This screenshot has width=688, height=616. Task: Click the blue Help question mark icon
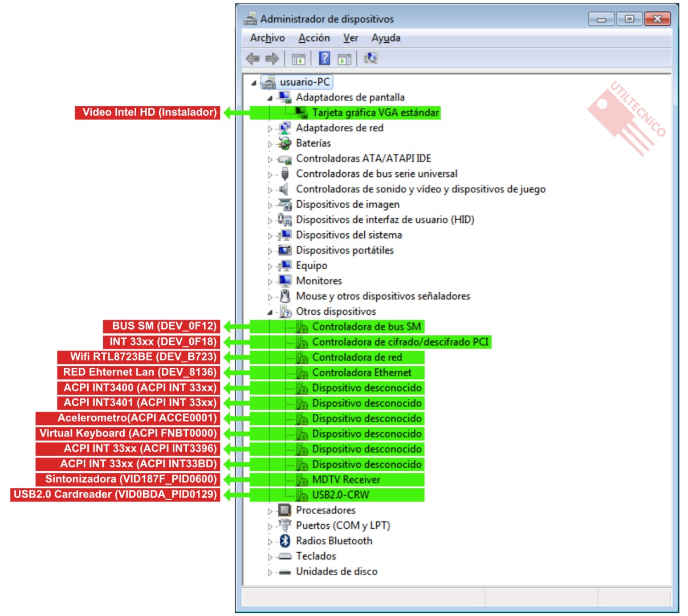coord(324,58)
